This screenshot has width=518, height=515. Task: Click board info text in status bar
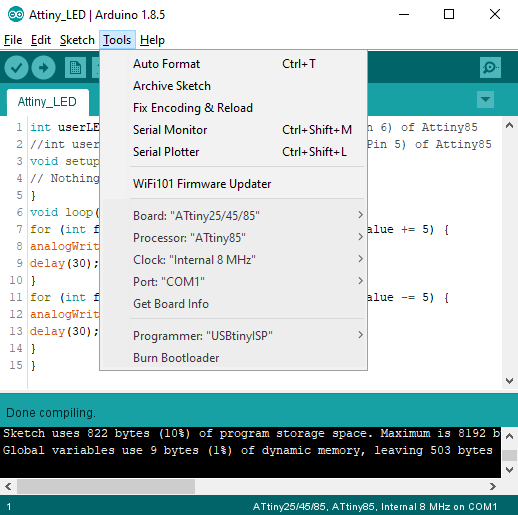coord(375,507)
